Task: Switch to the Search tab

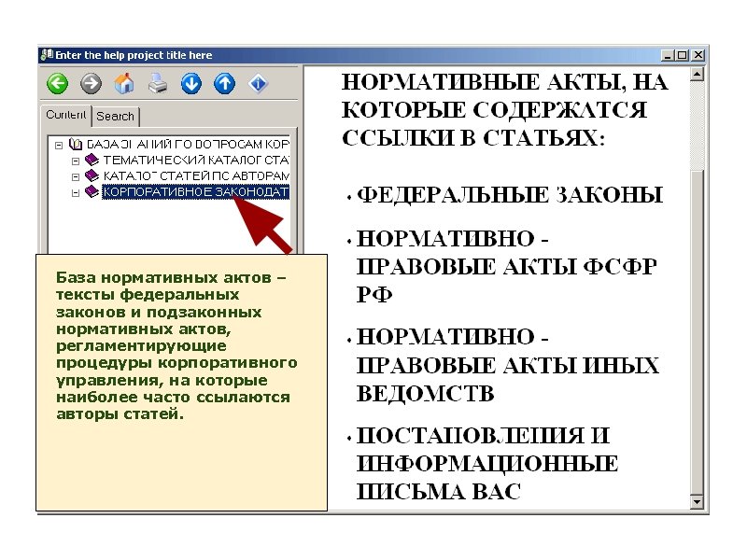Action: click(115, 116)
